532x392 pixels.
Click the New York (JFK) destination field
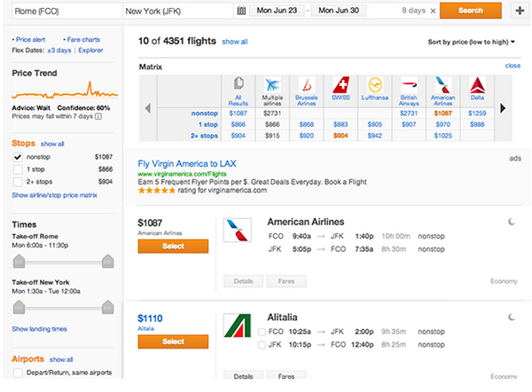[178, 12]
